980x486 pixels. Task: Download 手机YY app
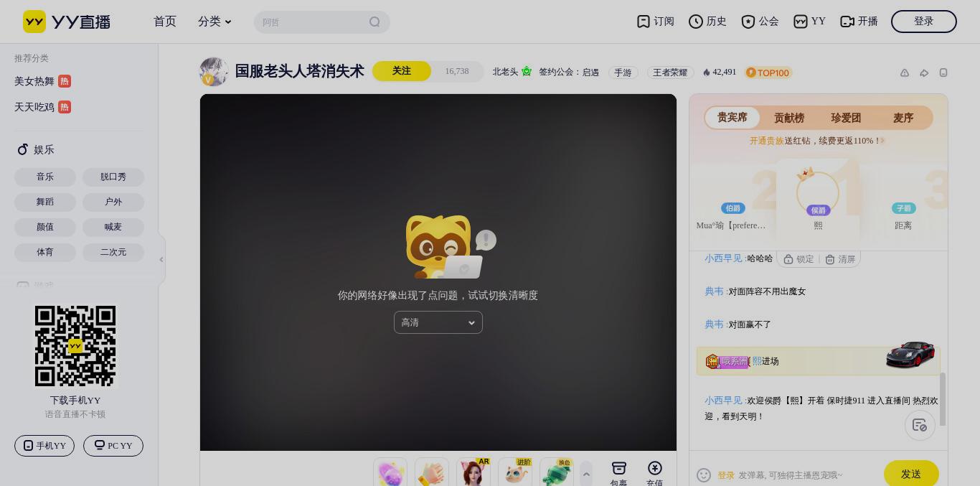coord(44,446)
